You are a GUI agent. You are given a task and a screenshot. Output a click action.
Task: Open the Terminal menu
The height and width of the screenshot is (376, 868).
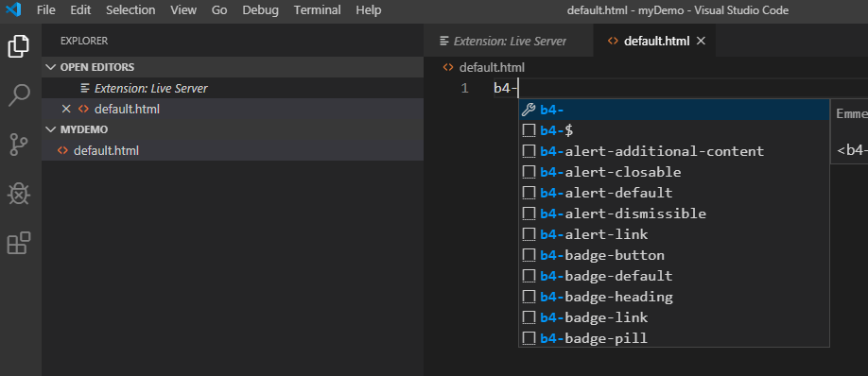[317, 10]
